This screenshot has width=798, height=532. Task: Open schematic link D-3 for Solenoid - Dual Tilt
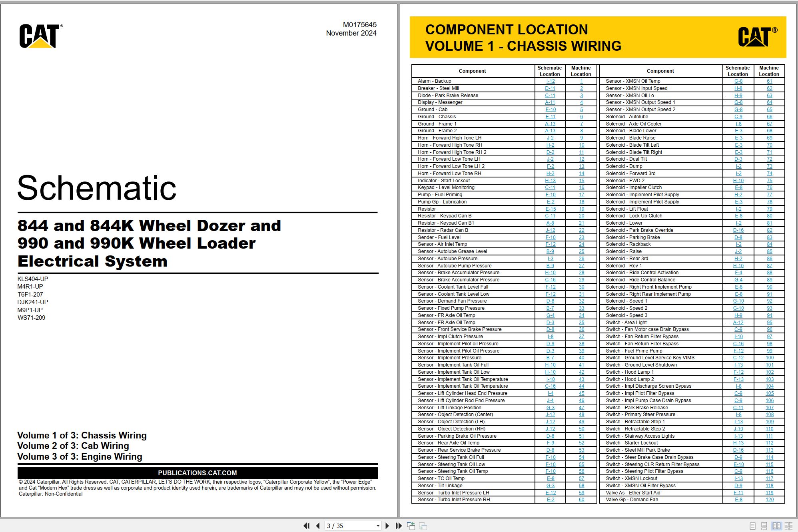(x=738, y=159)
